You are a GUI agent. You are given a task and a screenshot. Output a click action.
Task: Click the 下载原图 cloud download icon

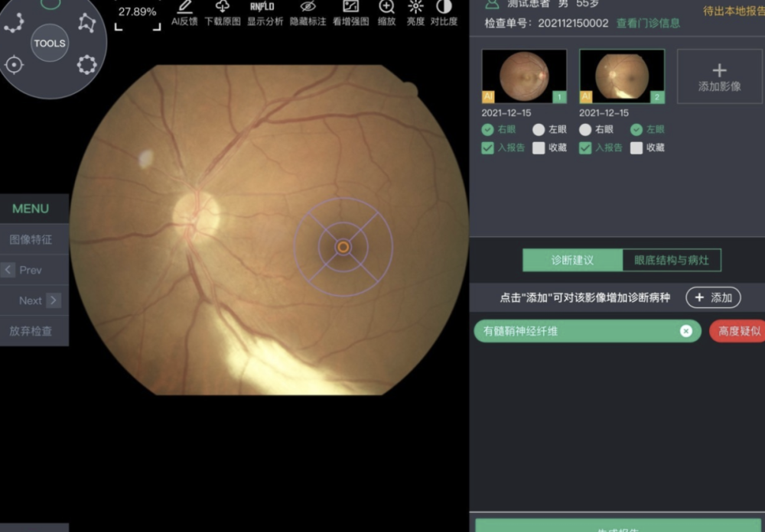pos(222,7)
